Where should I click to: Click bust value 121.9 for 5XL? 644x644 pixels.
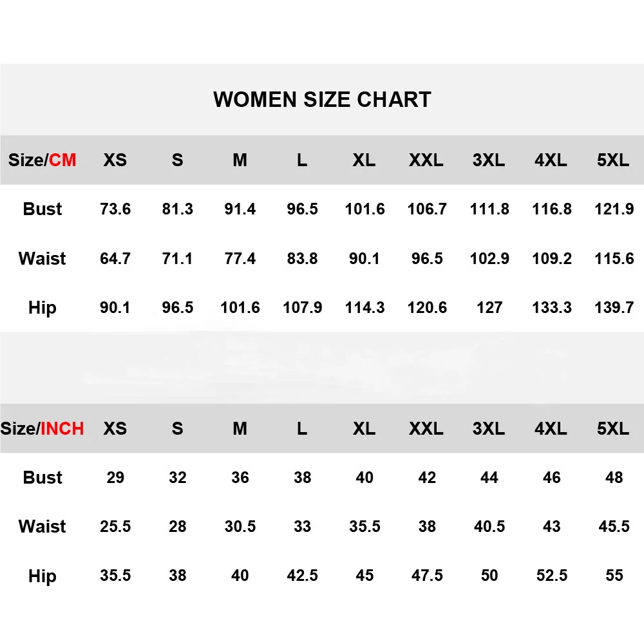point(614,209)
